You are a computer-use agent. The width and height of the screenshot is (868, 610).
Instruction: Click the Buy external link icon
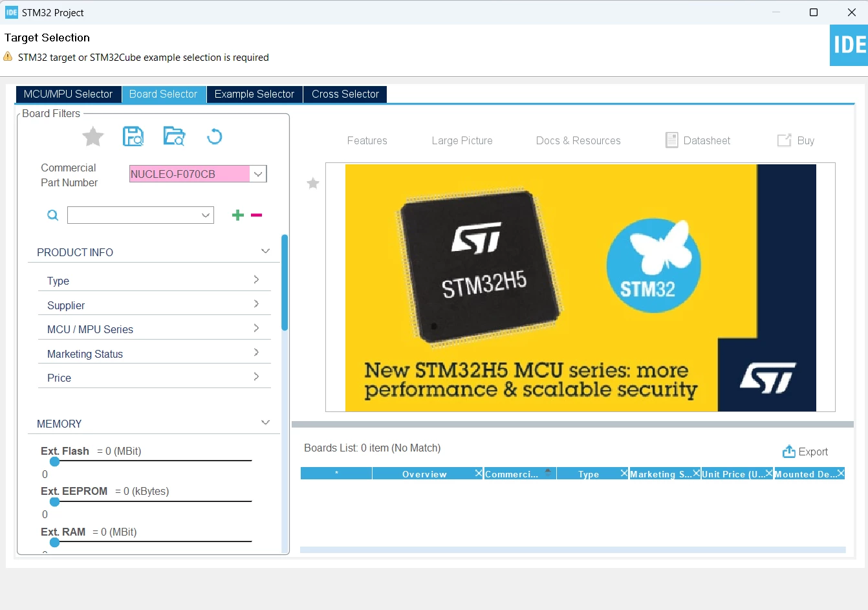(x=784, y=140)
